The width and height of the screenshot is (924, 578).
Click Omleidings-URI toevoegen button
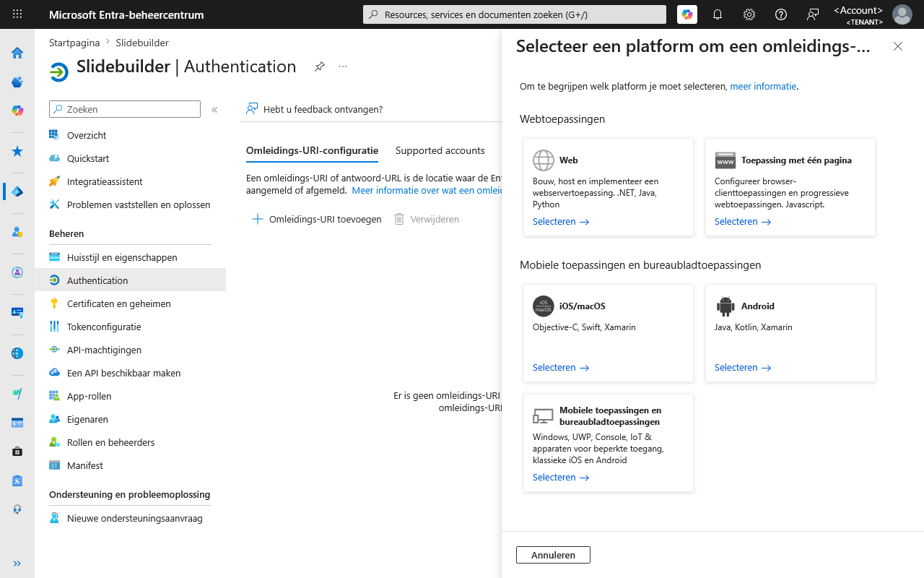point(316,219)
